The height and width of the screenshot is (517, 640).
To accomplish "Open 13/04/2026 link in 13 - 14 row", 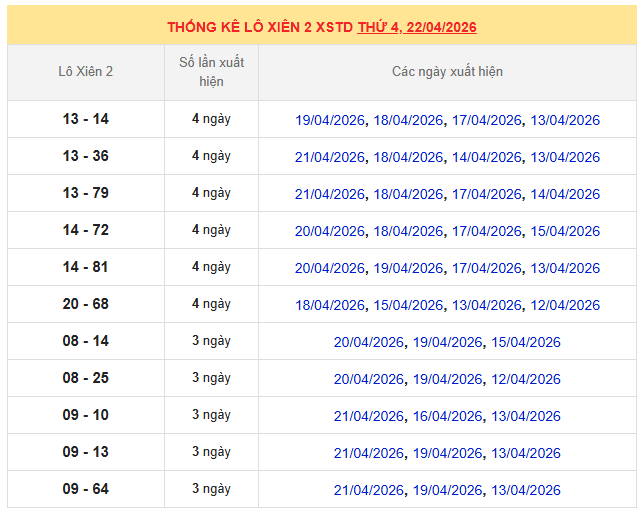I will point(565,120).
